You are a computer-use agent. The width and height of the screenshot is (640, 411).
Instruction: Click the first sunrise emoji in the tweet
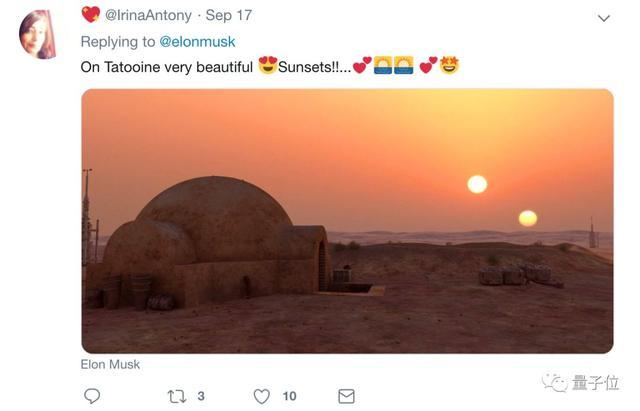tap(383, 65)
